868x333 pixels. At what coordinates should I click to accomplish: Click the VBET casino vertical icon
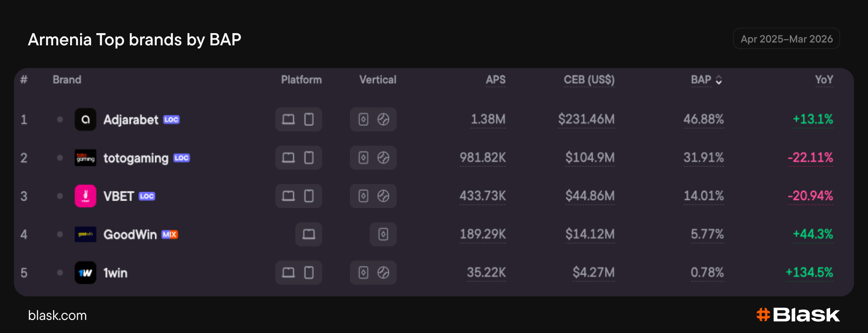363,196
